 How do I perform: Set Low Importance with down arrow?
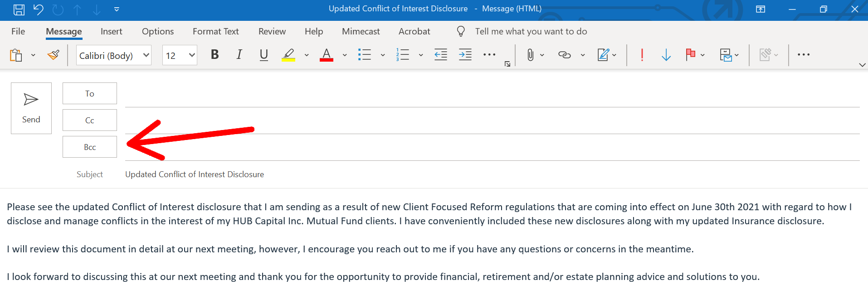coord(666,55)
